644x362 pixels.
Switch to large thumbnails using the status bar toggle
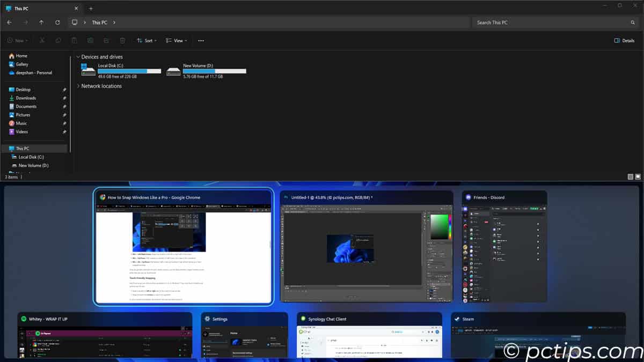point(638,176)
